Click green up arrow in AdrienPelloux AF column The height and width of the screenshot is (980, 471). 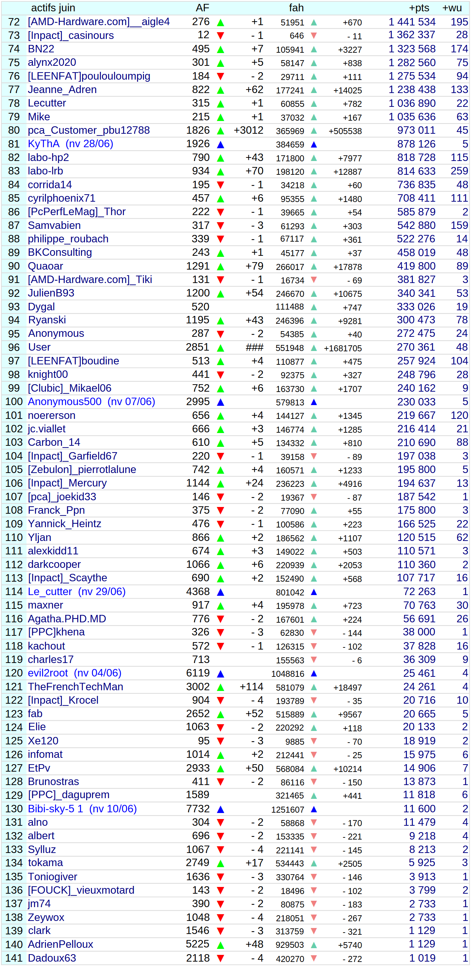coord(220,945)
